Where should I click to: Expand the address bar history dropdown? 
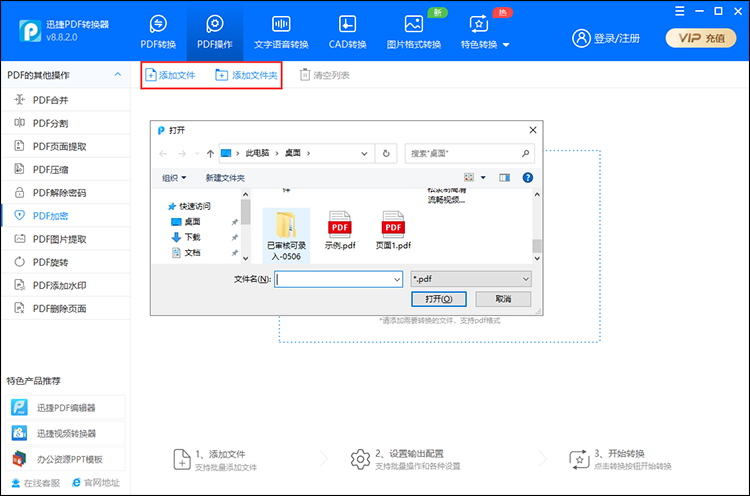364,154
